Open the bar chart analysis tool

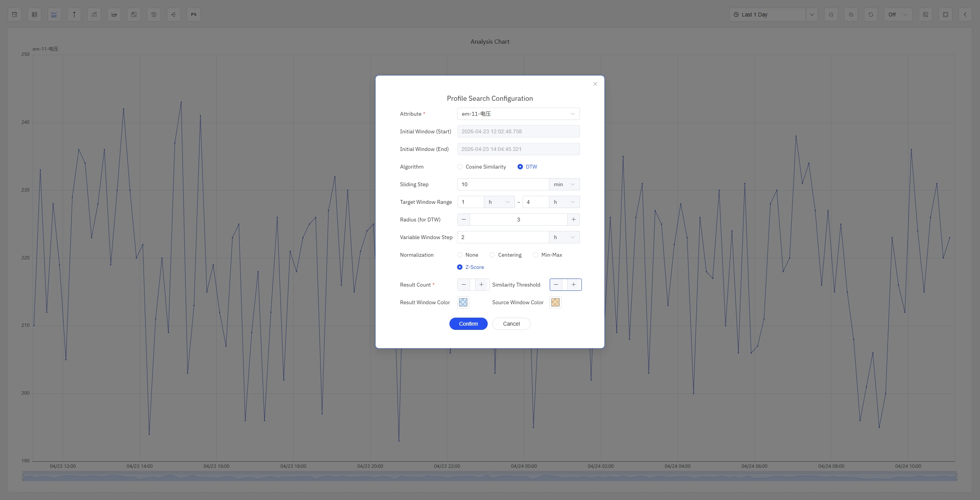coord(94,15)
